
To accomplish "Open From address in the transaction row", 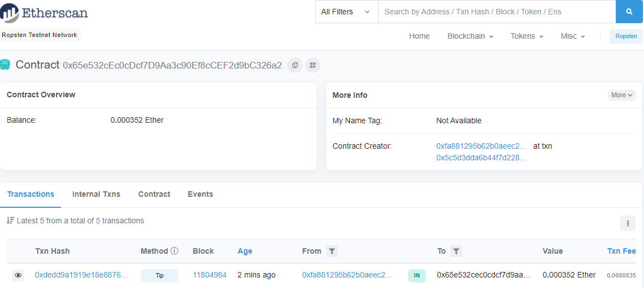I will pyautogui.click(x=347, y=275).
